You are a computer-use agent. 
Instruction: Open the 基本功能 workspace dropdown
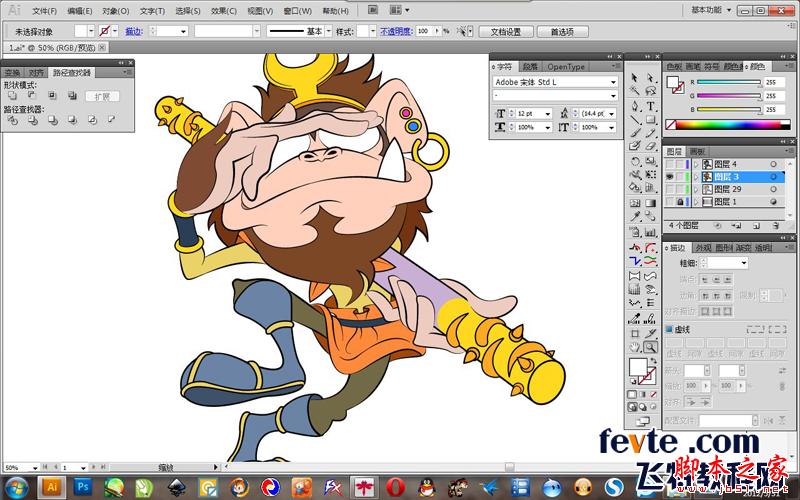tap(711, 10)
